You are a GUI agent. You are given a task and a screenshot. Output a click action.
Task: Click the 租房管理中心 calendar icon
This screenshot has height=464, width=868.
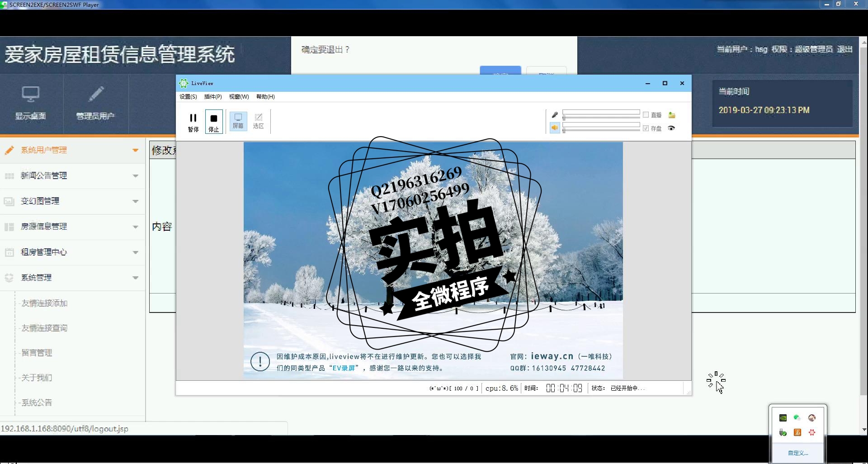[x=9, y=252]
